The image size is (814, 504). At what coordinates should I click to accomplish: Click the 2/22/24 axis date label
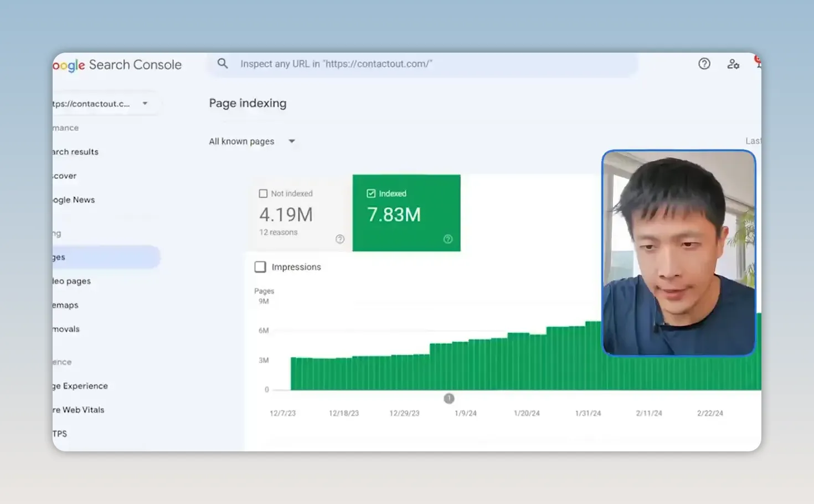(710, 413)
